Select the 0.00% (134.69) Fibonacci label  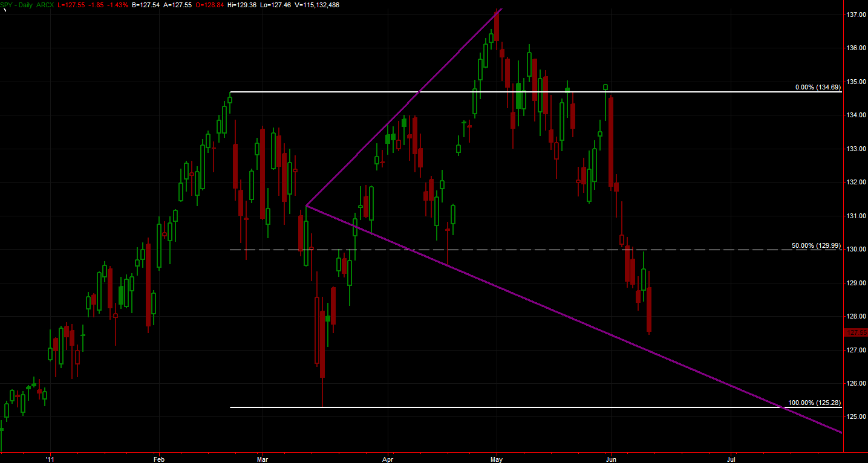818,88
